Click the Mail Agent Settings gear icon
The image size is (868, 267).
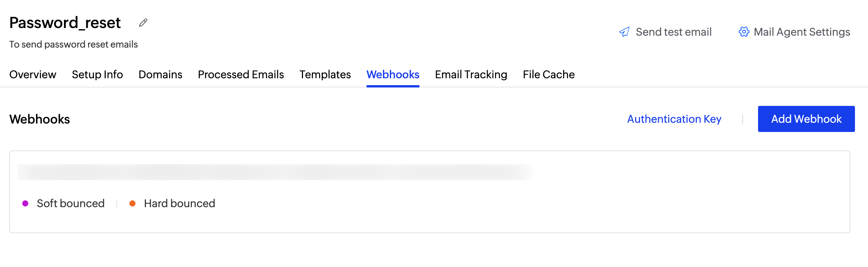744,32
